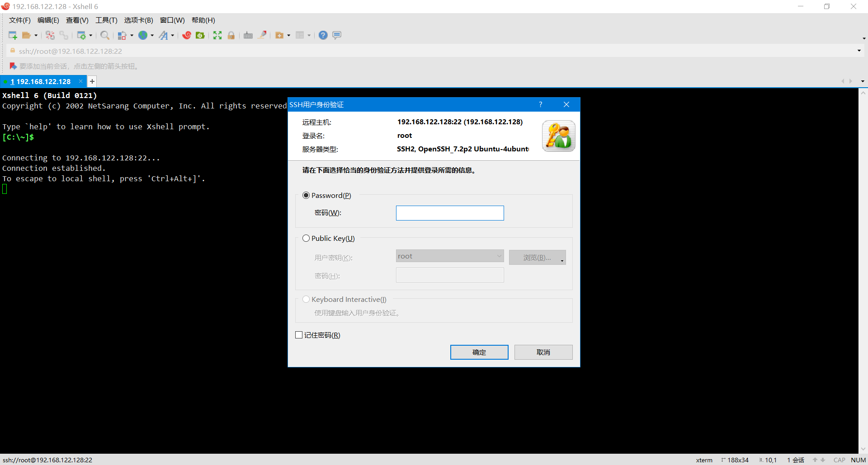
Task: Expand the font dropdown arrow
Action: (x=173, y=35)
